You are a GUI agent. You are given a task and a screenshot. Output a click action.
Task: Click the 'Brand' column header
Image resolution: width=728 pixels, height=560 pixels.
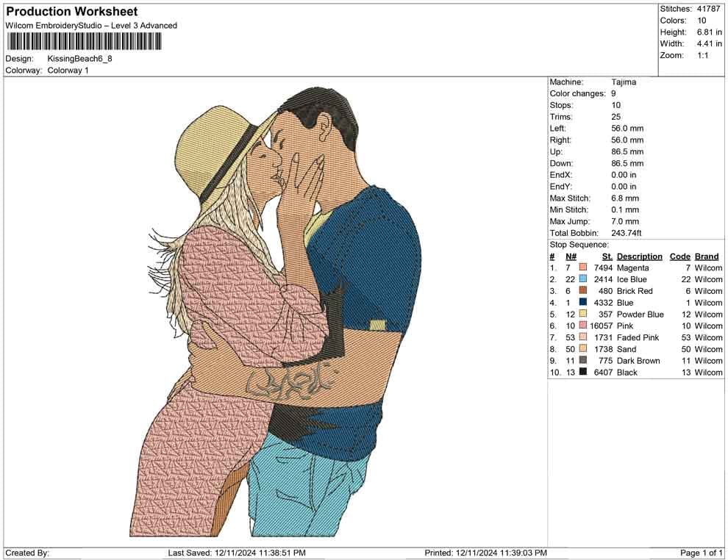[x=707, y=256]
